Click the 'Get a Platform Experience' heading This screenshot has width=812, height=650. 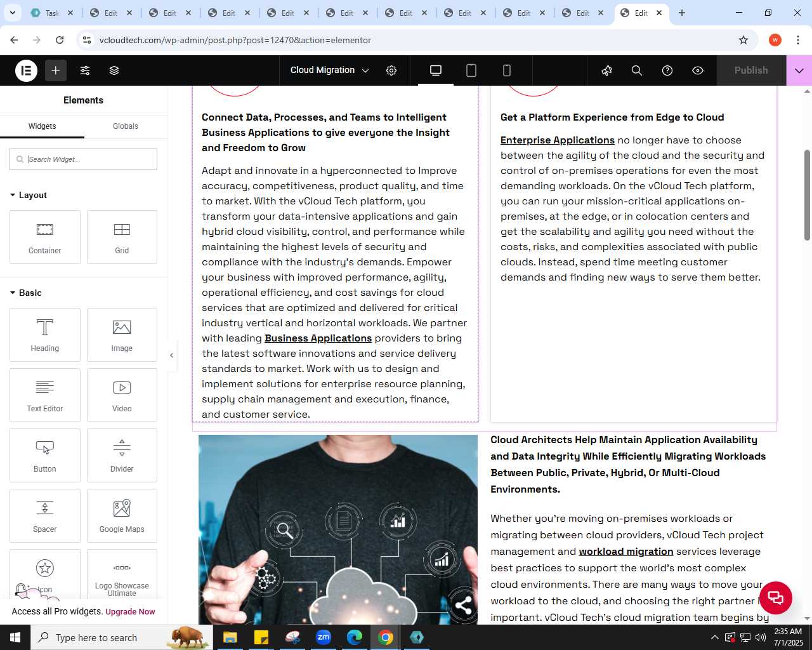[612, 117]
